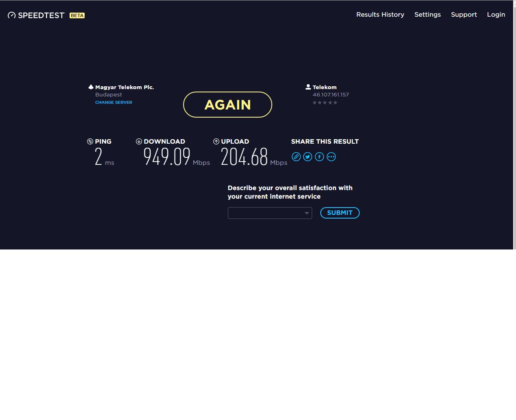Click the ping icon

[x=90, y=141]
